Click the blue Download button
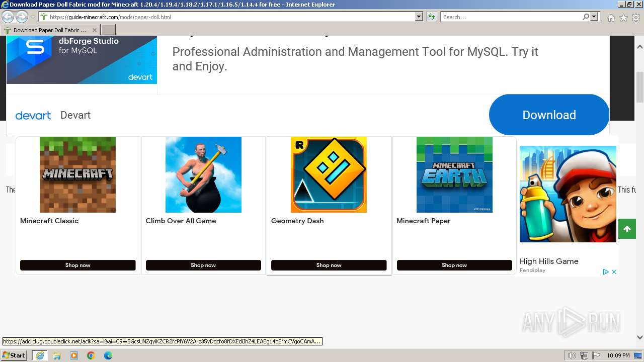Image resolution: width=644 pixels, height=362 pixels. (x=549, y=115)
